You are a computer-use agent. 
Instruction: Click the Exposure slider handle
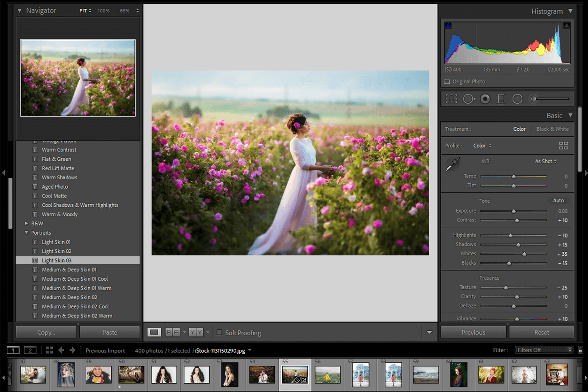[514, 211]
